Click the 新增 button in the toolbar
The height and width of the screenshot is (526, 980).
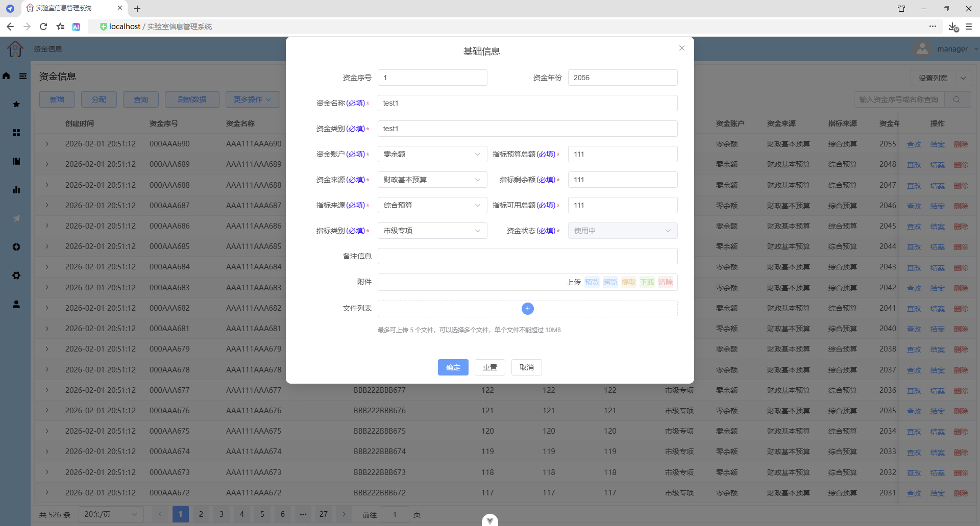57,99
